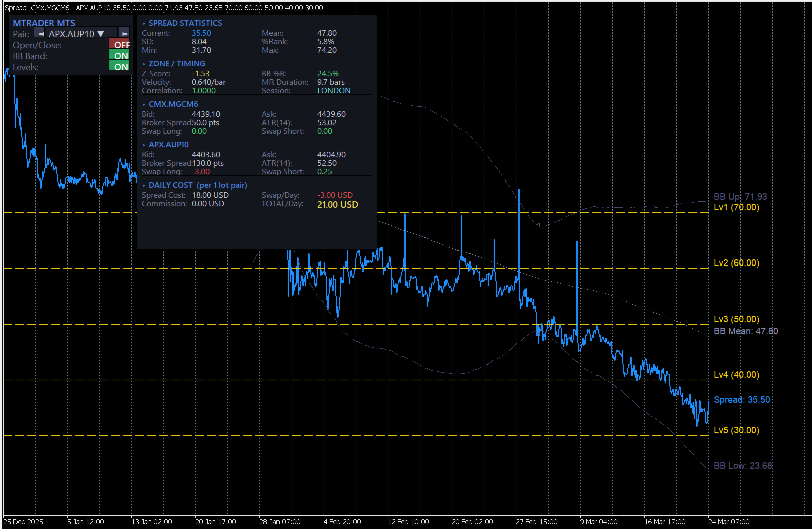Click the APX.AUP10 section header in the stats panel
The image size is (812, 529).
(x=169, y=145)
